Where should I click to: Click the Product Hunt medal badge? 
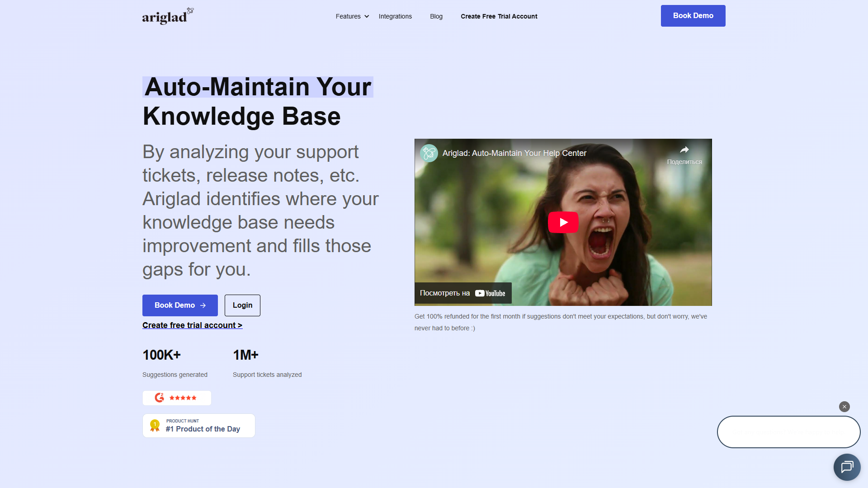155,426
